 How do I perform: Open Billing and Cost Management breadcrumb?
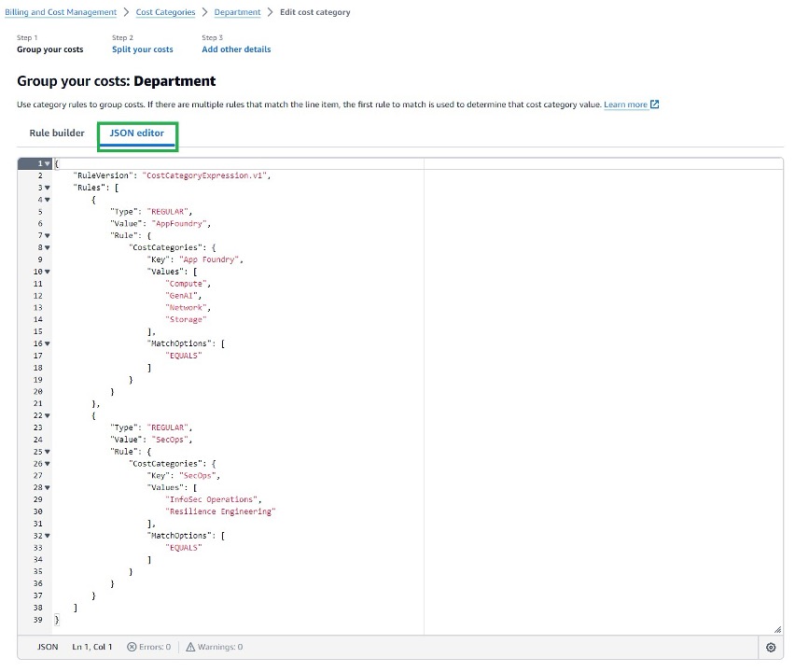[x=60, y=12]
